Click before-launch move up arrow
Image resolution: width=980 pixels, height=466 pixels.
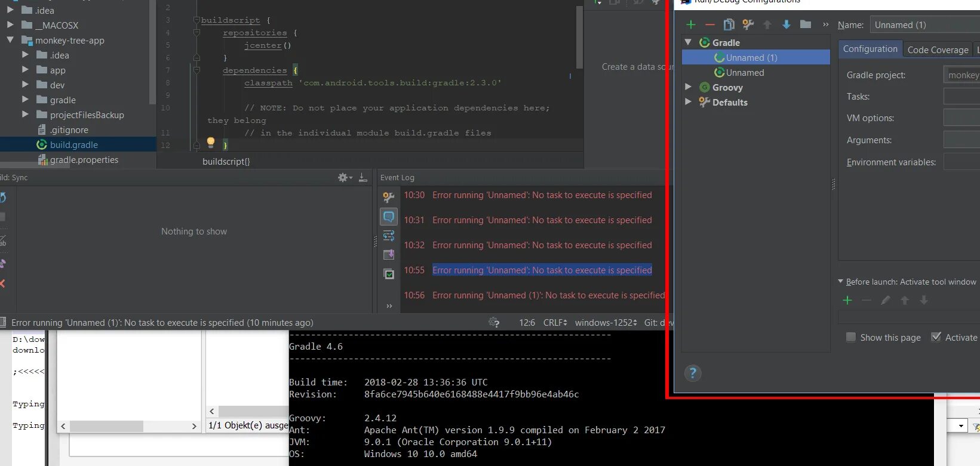pos(905,300)
